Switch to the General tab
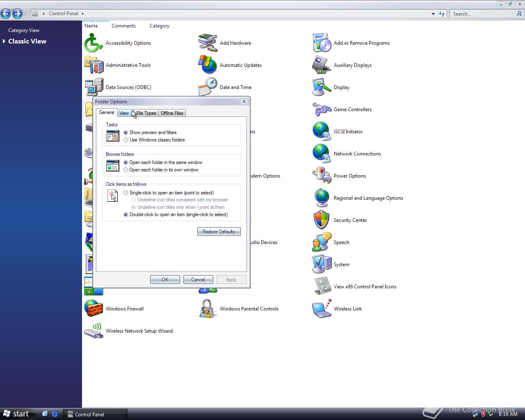Screen dimensions: 525x420 pyautogui.click(x=107, y=112)
